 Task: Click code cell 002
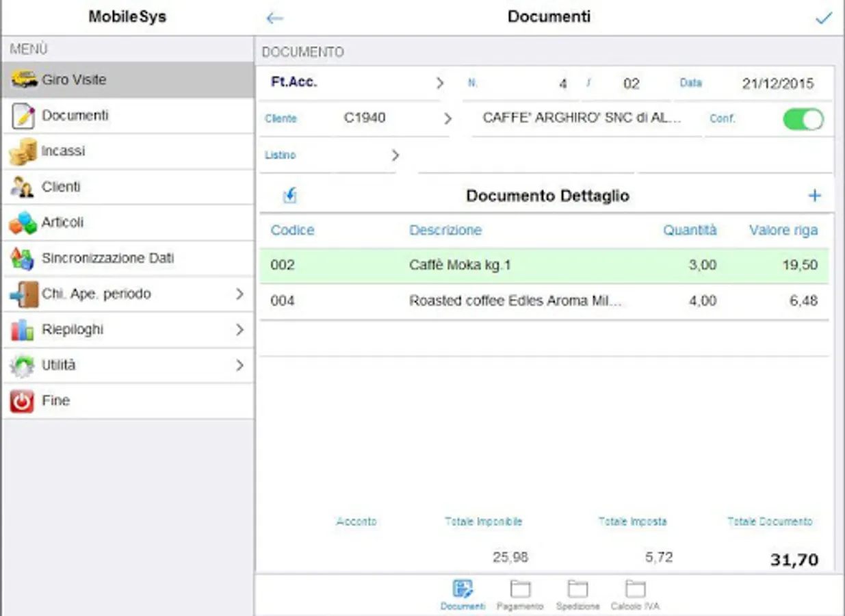tap(283, 266)
